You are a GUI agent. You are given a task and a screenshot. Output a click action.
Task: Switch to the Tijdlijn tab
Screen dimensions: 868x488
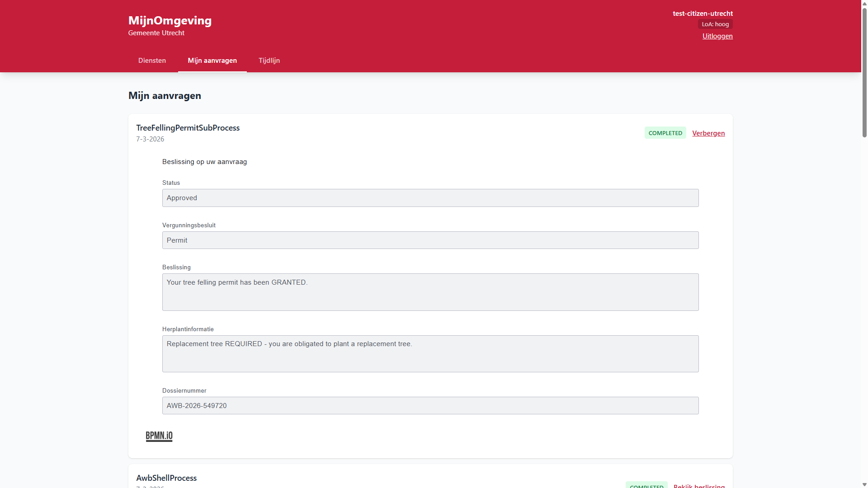tap(269, 60)
